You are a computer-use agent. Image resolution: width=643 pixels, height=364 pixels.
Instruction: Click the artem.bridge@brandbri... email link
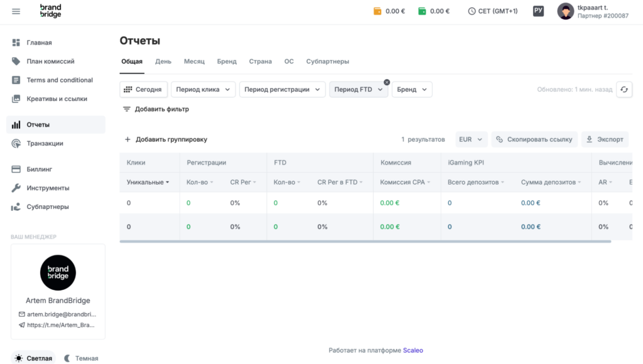(x=62, y=314)
